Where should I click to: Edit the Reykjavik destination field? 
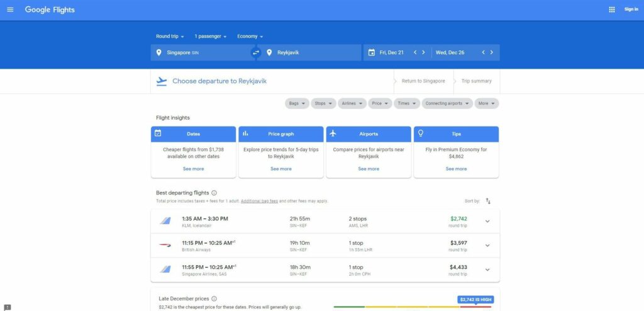tap(309, 53)
